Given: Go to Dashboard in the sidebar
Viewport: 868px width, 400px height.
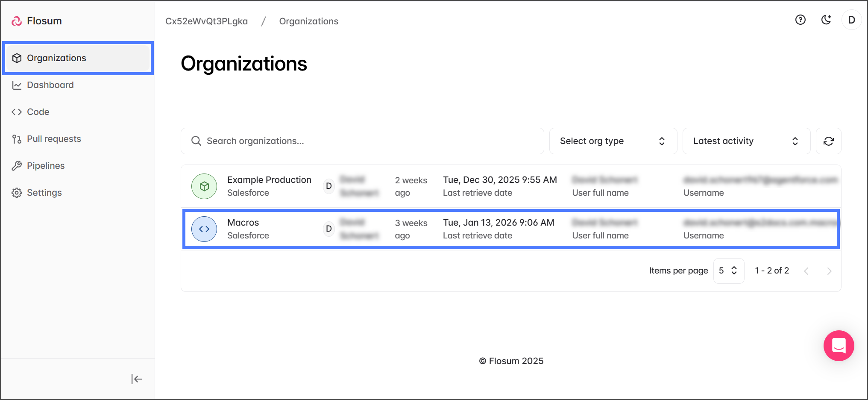Looking at the screenshot, I should click(50, 85).
